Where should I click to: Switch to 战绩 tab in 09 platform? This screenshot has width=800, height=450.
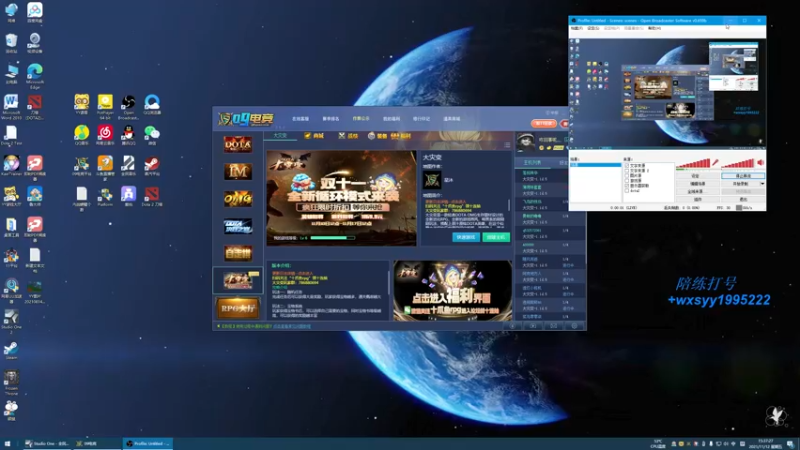pos(348,136)
